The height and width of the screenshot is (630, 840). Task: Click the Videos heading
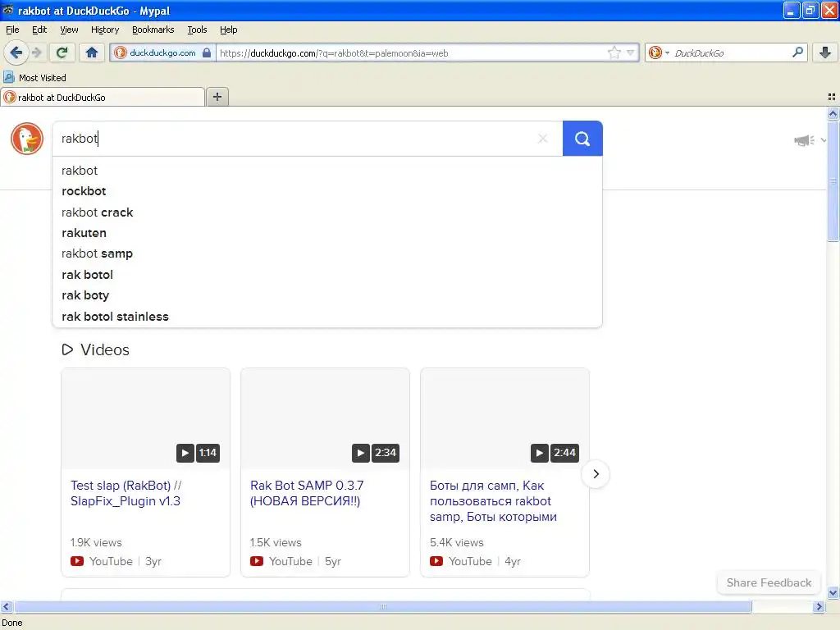click(x=105, y=349)
